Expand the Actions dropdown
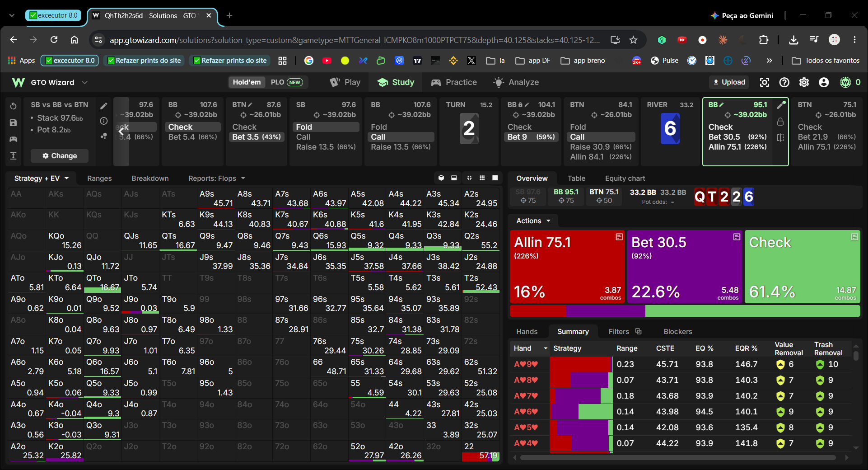This screenshot has height=470, width=868. pyautogui.click(x=533, y=221)
